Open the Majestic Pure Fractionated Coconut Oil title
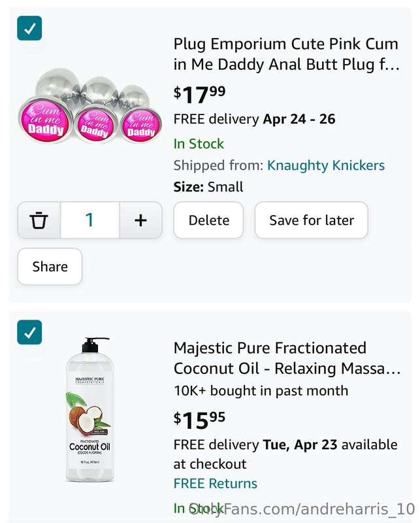 tap(287, 358)
